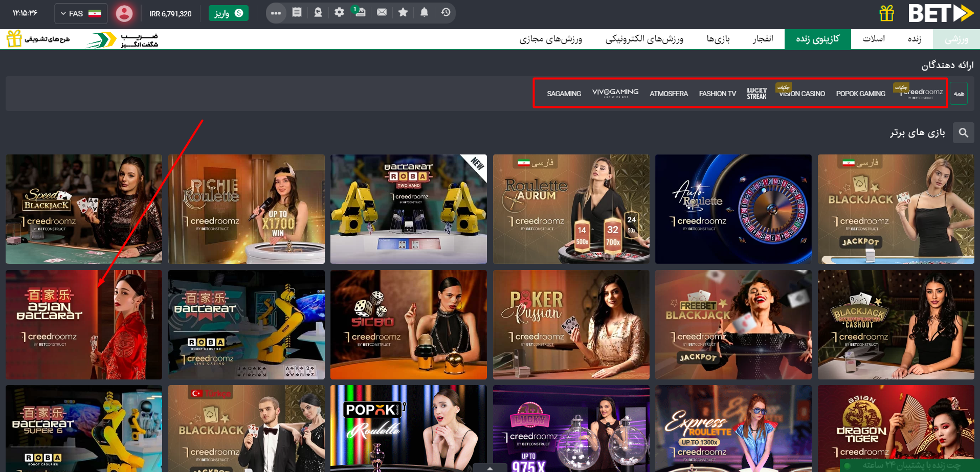Open the Baccarat Super 6 game

pos(84,429)
